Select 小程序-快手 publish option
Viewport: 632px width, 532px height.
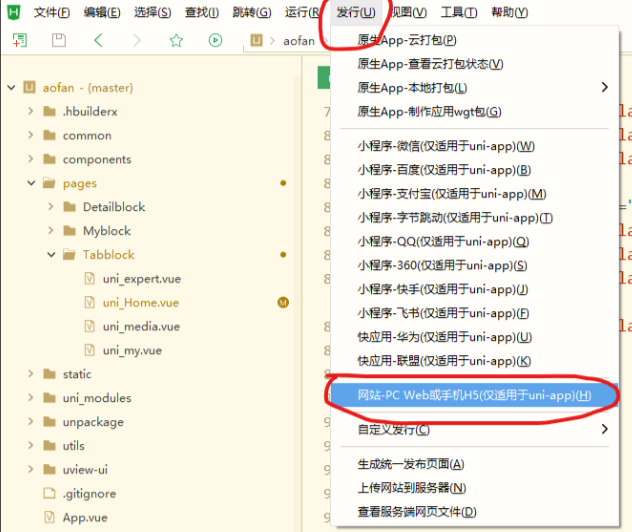(474, 289)
